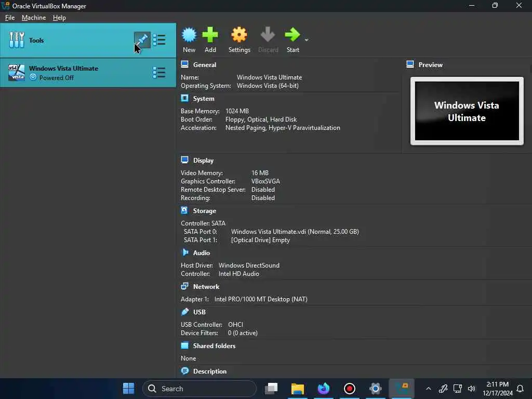532x399 pixels.
Task: Show hidden system tray icons chevron
Action: point(429,389)
